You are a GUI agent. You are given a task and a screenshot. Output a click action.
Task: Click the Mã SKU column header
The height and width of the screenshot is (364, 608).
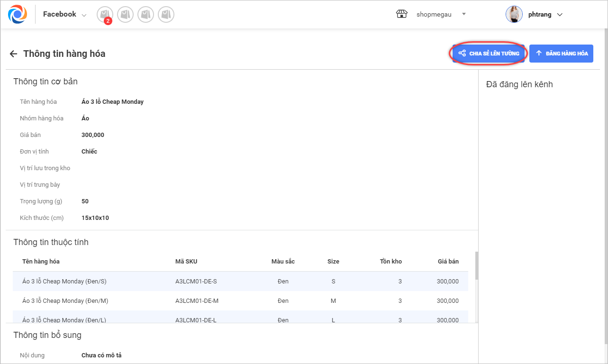tap(186, 262)
